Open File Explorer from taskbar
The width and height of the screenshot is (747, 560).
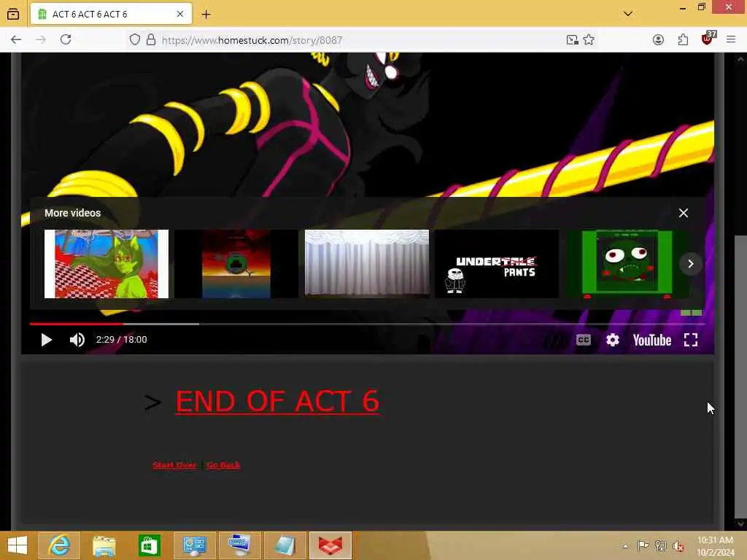[x=104, y=545]
